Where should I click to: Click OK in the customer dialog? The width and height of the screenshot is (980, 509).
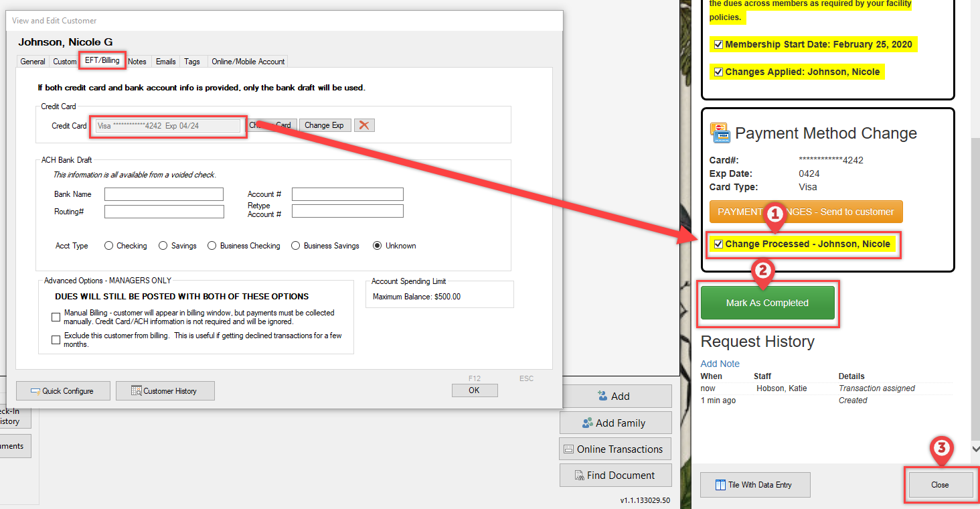click(x=475, y=390)
